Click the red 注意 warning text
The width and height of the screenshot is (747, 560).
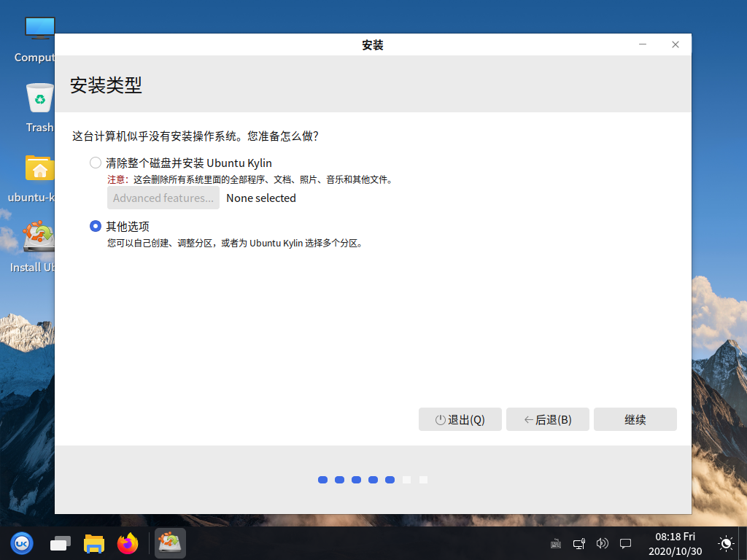click(117, 179)
